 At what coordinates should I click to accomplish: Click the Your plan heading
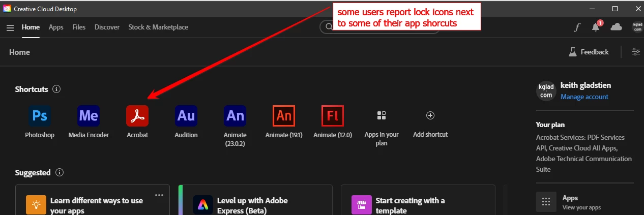550,125
